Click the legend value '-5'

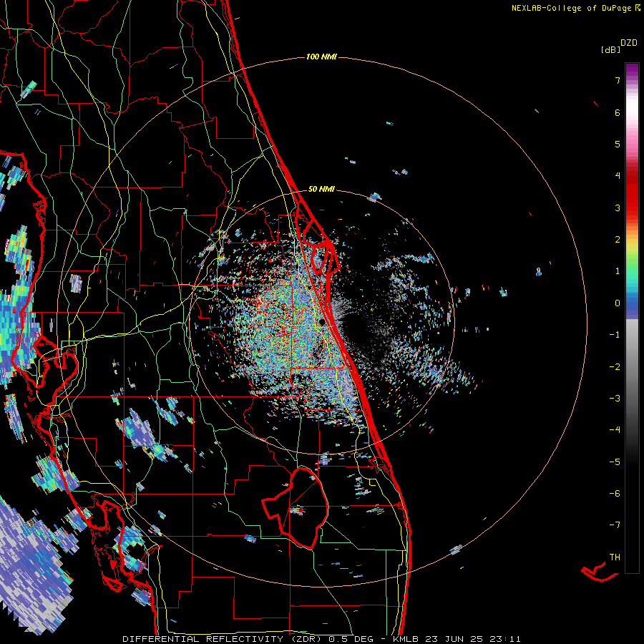click(615, 462)
